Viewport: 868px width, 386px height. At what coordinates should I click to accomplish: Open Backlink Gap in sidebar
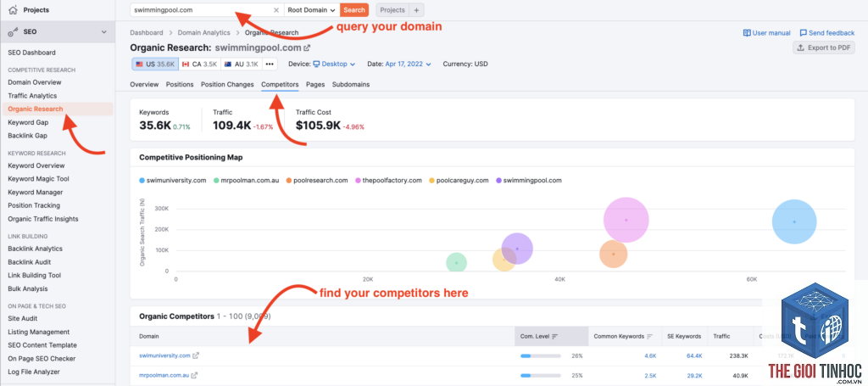click(28, 136)
